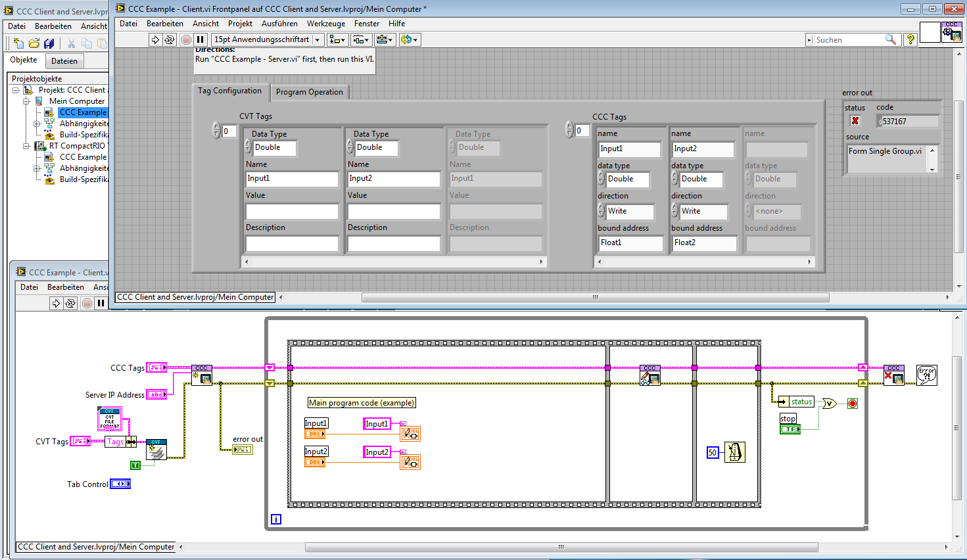This screenshot has width=967, height=560.
Task: Collapse the Projekt: CCC Client tree node
Action: click(16, 90)
